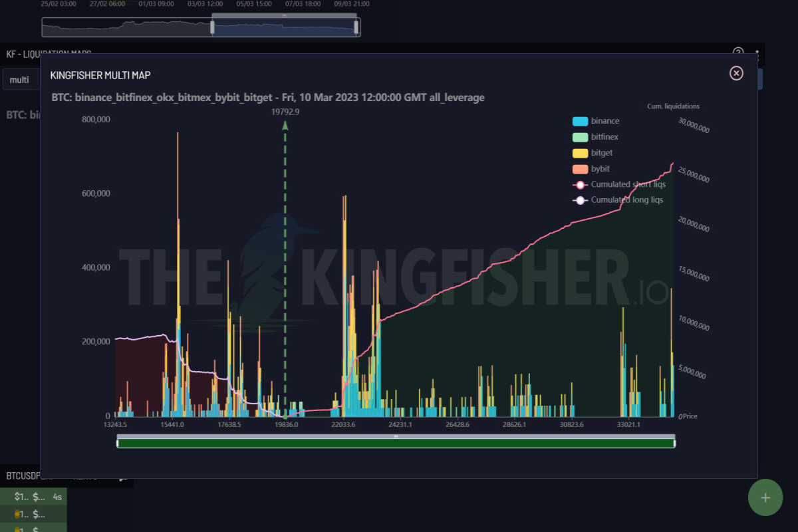Toggle the bitfinex series in the legend
Image resolution: width=798 pixels, height=532 pixels.
pyautogui.click(x=595, y=137)
